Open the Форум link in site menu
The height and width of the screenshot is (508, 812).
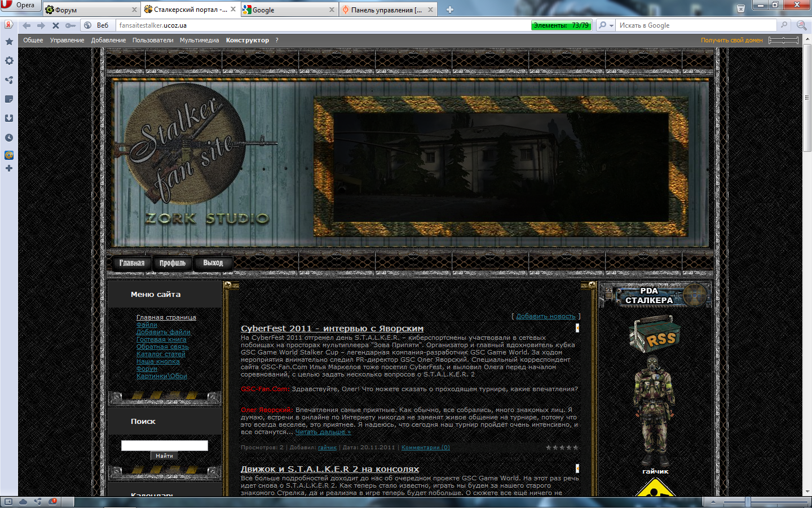point(147,369)
